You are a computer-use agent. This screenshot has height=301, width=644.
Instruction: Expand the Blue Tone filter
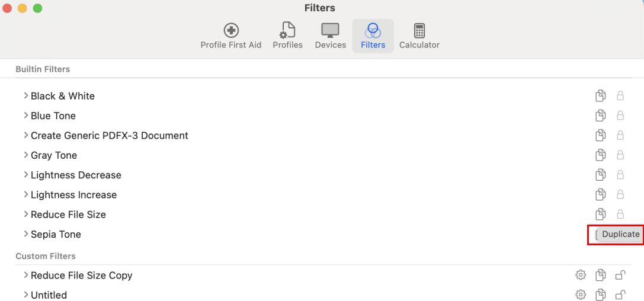pyautogui.click(x=26, y=116)
